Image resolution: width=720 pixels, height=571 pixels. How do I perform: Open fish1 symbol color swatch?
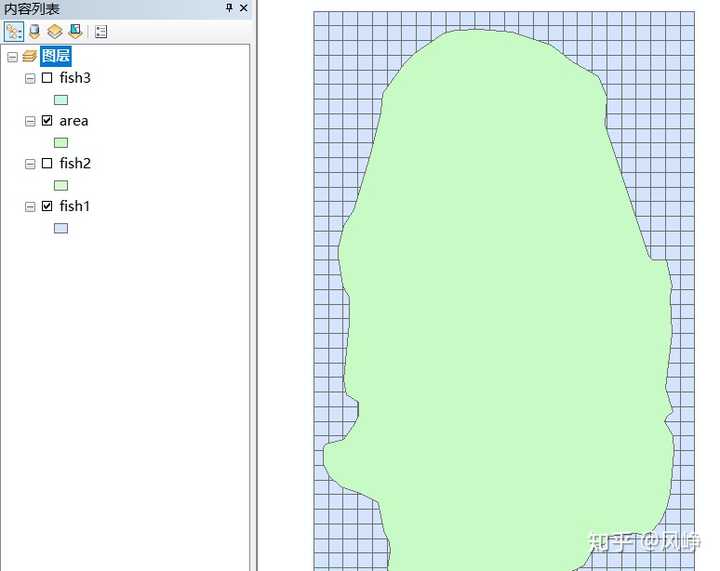pos(61,228)
